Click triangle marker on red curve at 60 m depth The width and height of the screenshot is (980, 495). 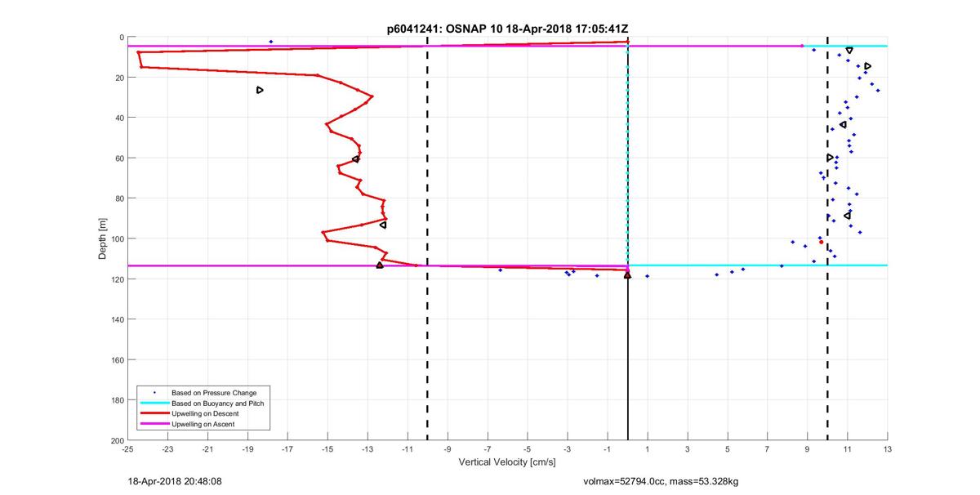[356, 159]
